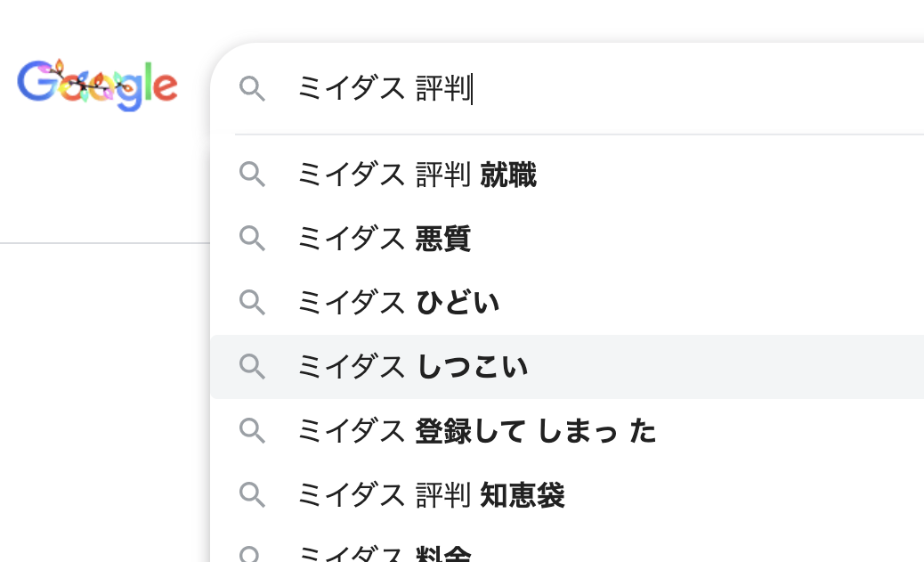Click the search icon next to ミイダス 登録して しまっ た
Image resolution: width=924 pixels, height=562 pixels.
point(253,431)
